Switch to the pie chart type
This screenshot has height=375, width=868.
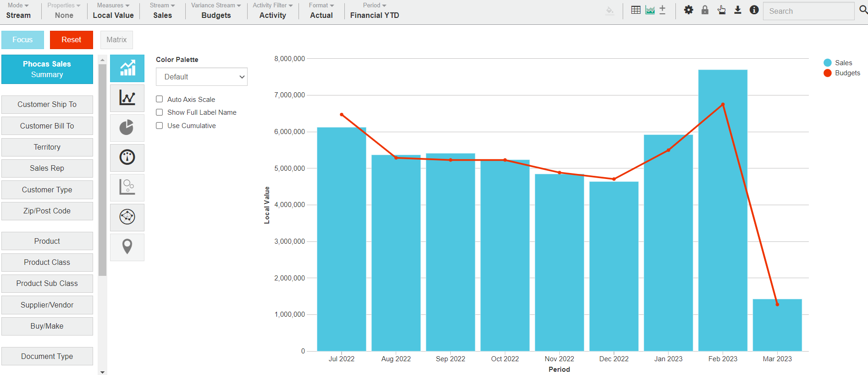click(x=127, y=128)
